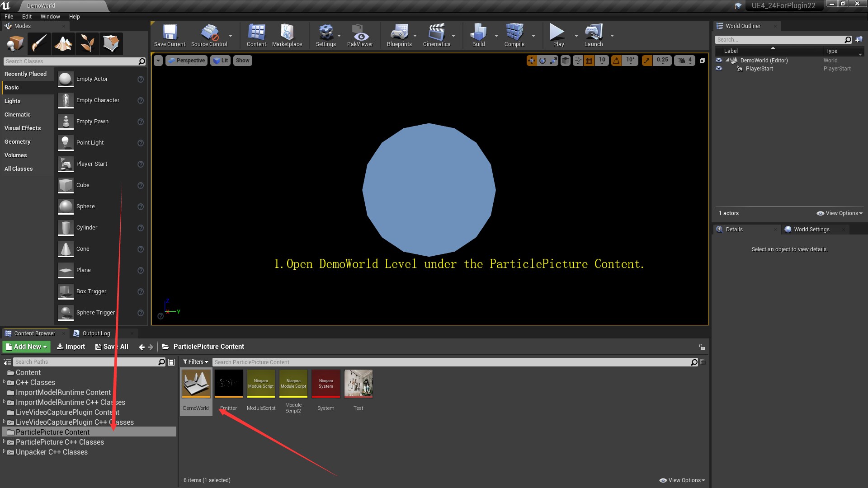Select the Landscape mode icon
The width and height of the screenshot is (868, 488).
[x=63, y=43]
